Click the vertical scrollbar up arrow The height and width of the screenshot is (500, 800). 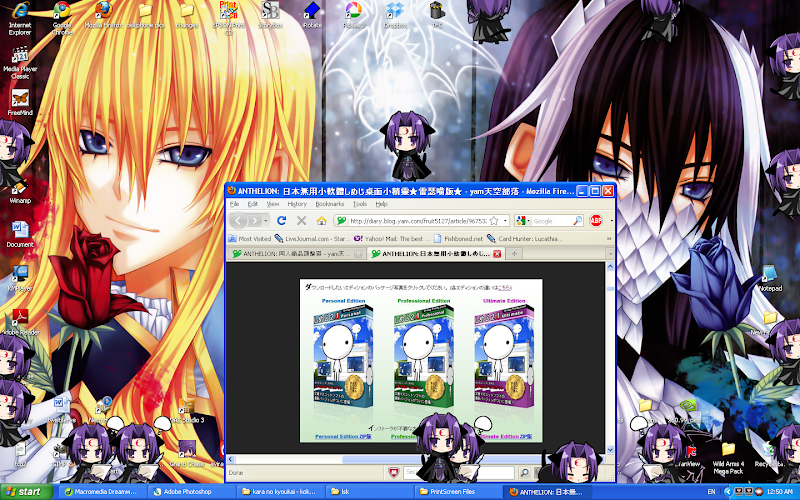610,266
